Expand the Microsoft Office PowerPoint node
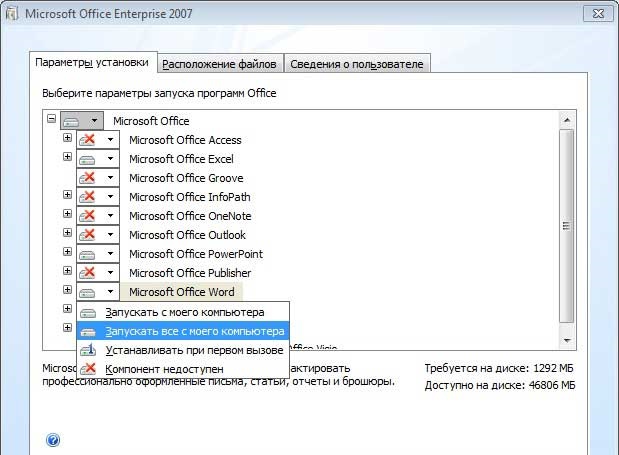619x455 pixels. tap(68, 251)
